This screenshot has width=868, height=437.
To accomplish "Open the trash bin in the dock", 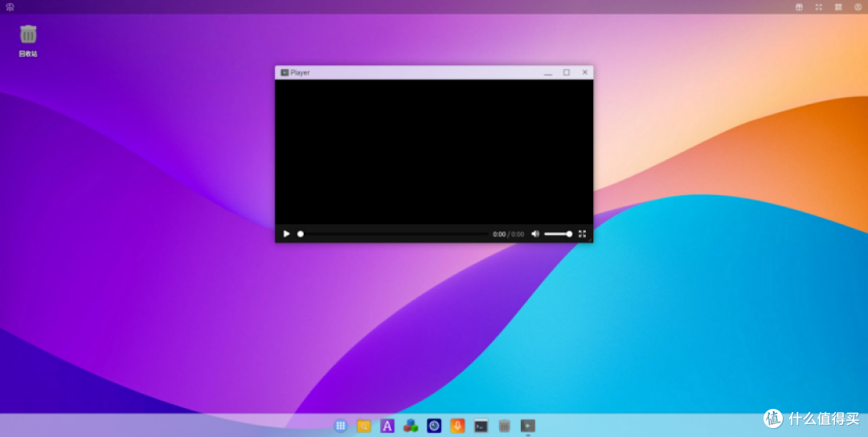I will pyautogui.click(x=504, y=426).
